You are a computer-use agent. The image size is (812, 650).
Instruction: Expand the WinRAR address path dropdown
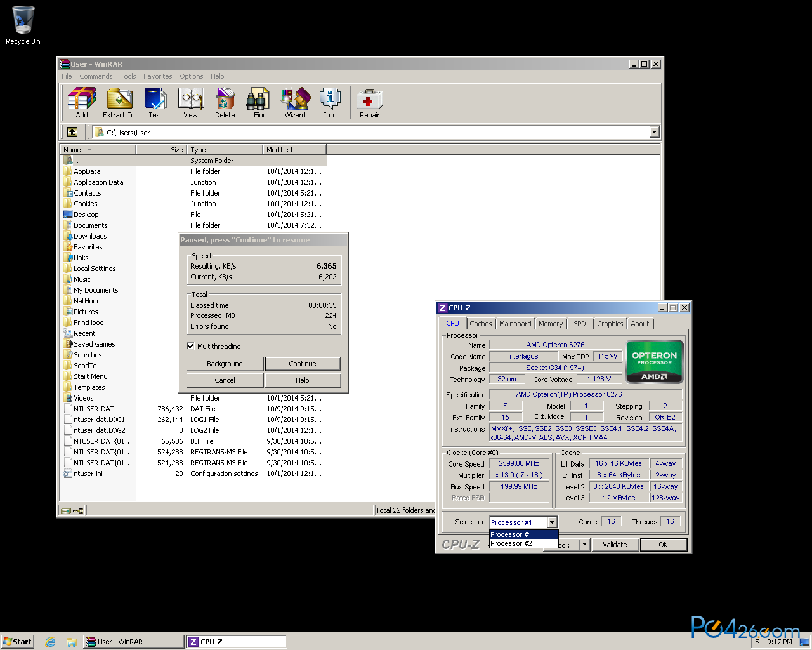[x=655, y=132]
